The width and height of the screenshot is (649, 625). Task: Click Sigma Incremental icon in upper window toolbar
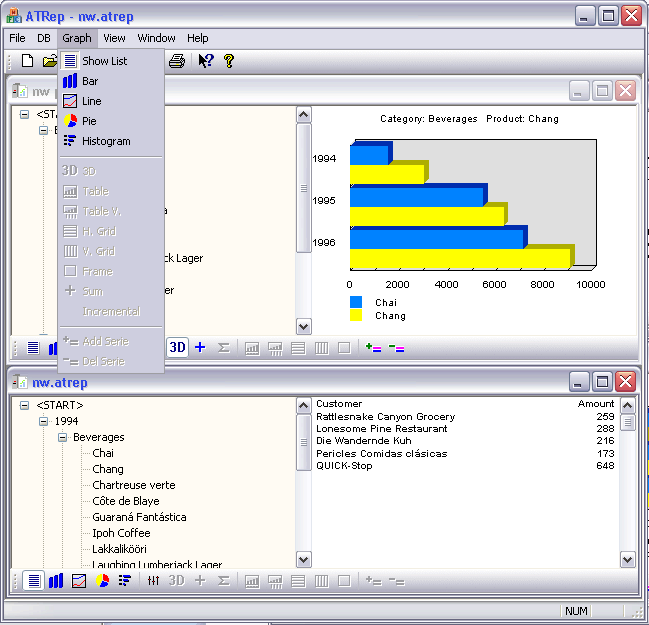224,348
